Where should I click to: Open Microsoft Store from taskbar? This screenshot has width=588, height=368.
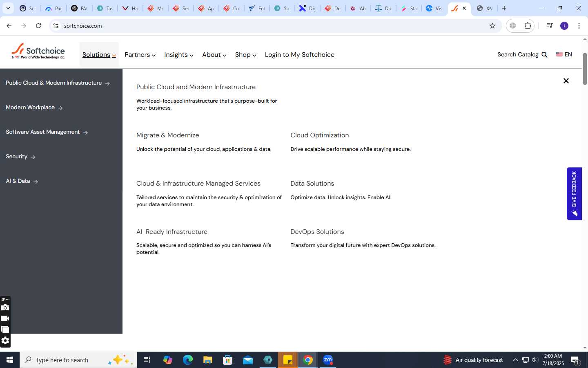point(228,360)
